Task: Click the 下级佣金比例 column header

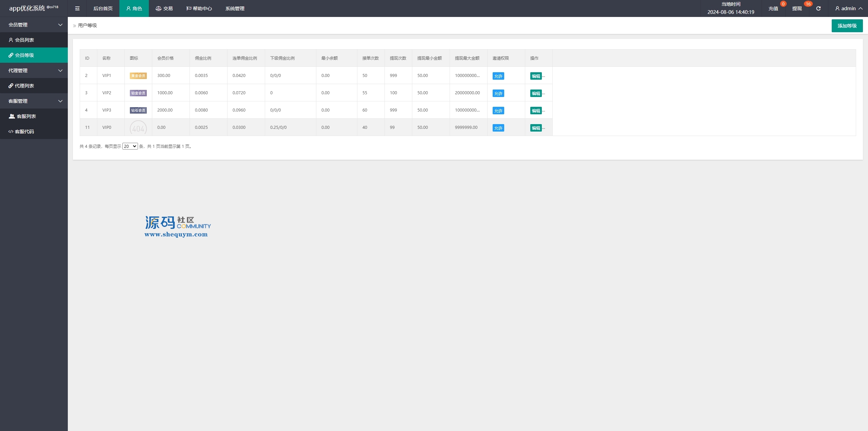Action: pyautogui.click(x=291, y=58)
